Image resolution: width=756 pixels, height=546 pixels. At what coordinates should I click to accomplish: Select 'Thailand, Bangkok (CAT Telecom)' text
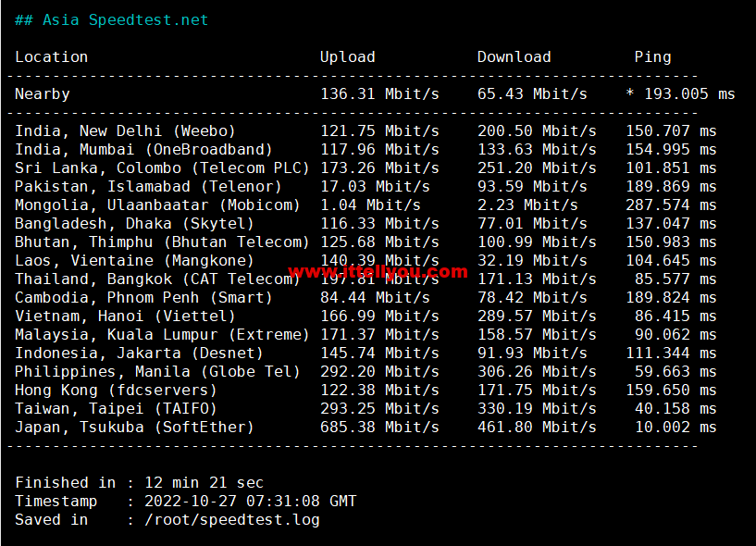[x=157, y=279]
